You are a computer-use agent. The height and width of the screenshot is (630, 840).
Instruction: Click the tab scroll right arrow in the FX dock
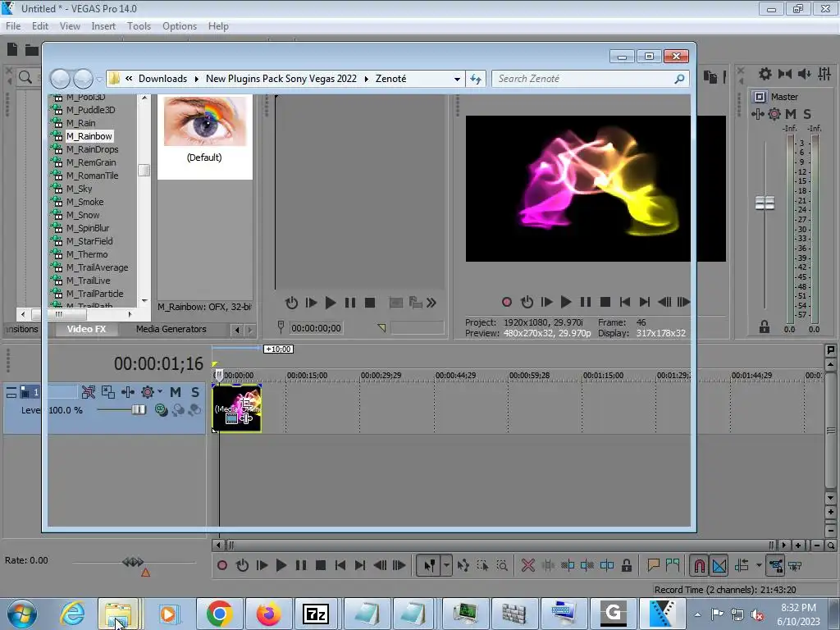(x=249, y=330)
